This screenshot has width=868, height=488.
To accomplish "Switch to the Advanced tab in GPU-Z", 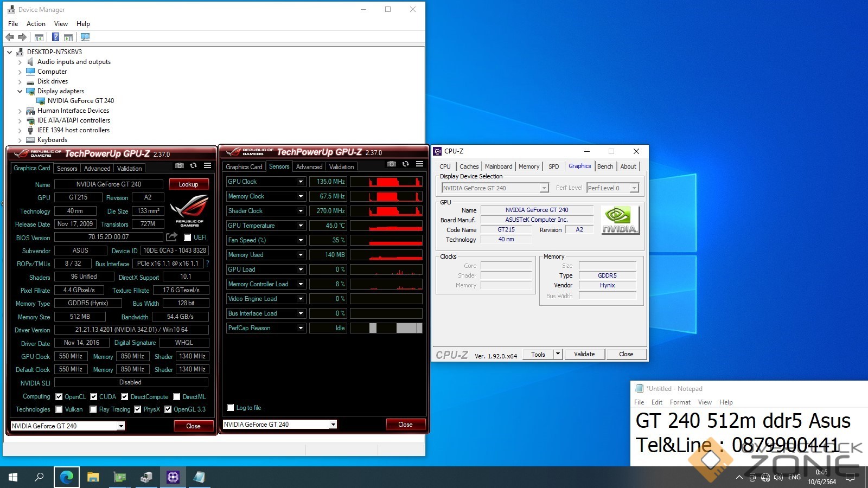I will click(97, 169).
